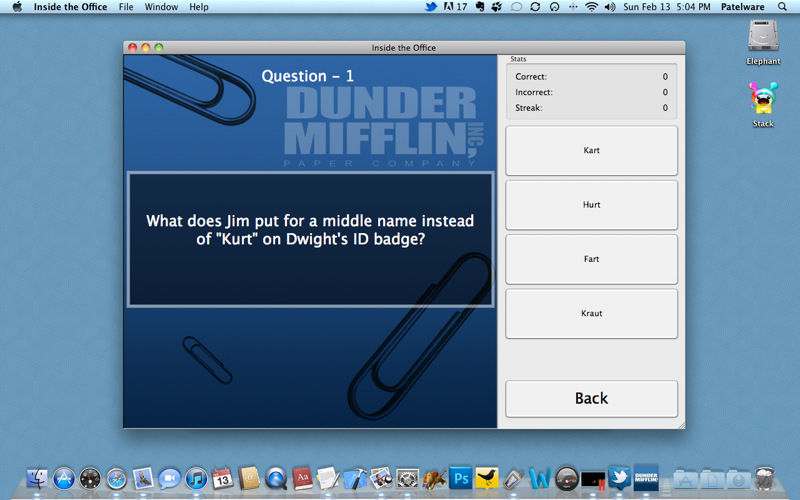Open the yellow bird app in the Dock

pos(487,479)
